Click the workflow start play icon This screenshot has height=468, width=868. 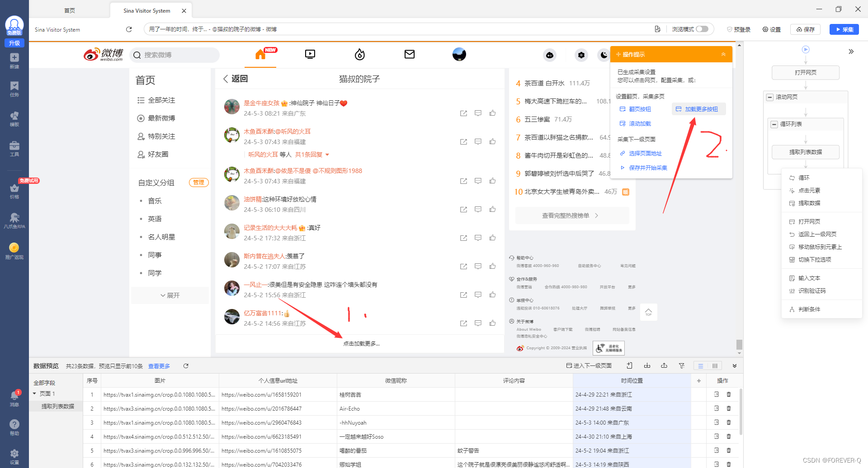click(806, 49)
